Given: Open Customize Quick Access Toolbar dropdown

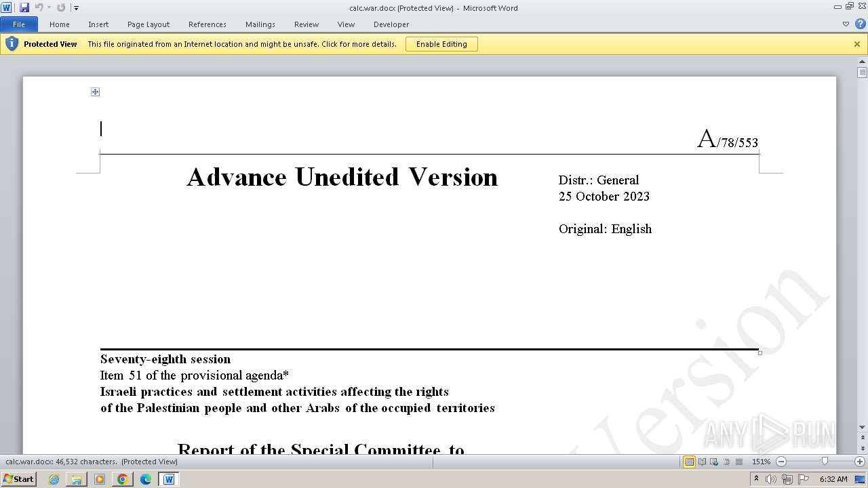Looking at the screenshot, I should 76,8.
